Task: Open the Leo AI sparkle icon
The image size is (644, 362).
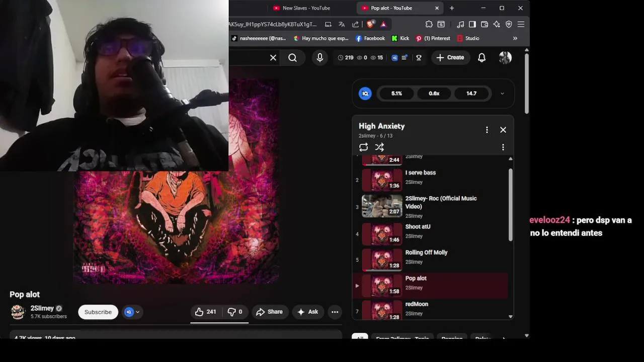Action: tap(497, 24)
